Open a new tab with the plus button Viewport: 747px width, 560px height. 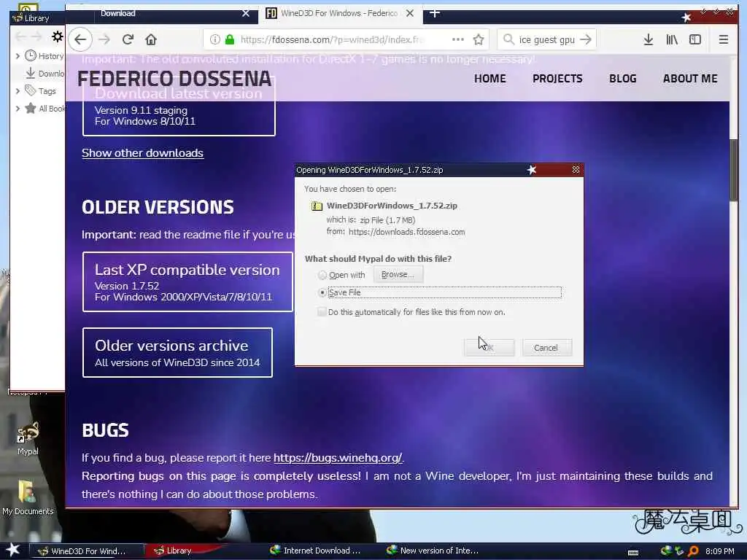click(x=435, y=13)
